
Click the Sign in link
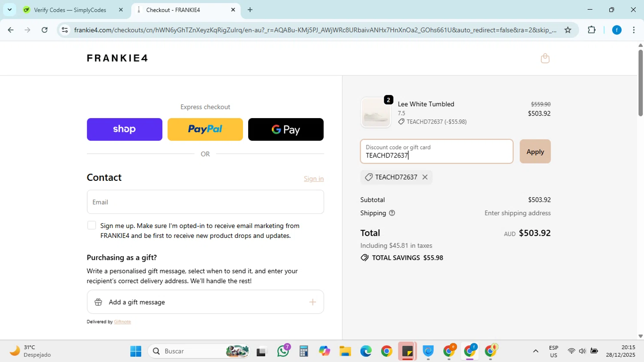pos(314,179)
